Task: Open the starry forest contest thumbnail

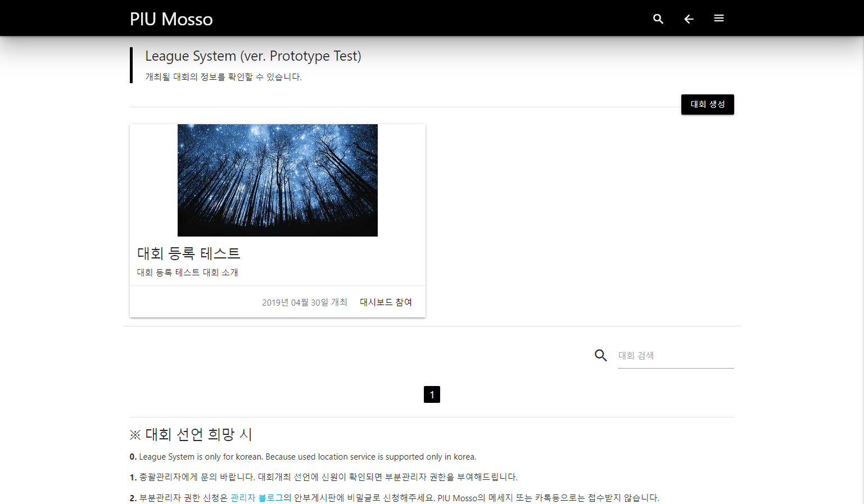Action: (278, 180)
